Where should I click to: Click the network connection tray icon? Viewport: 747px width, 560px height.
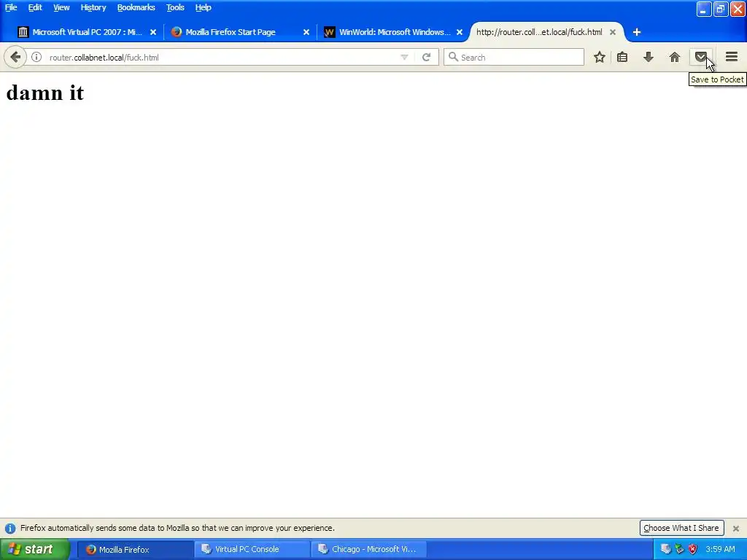(679, 549)
